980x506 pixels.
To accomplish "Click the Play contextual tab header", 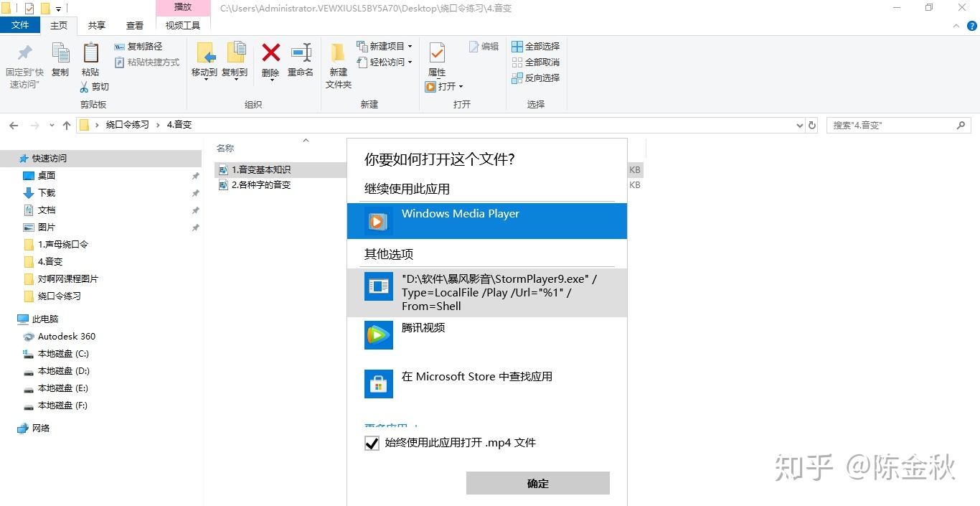I will [183, 8].
